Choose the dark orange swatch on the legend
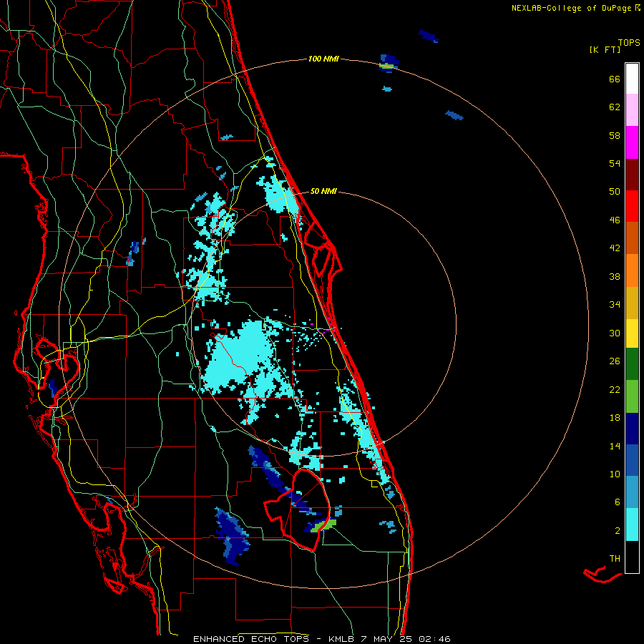The height and width of the screenshot is (644, 644). coord(632,238)
